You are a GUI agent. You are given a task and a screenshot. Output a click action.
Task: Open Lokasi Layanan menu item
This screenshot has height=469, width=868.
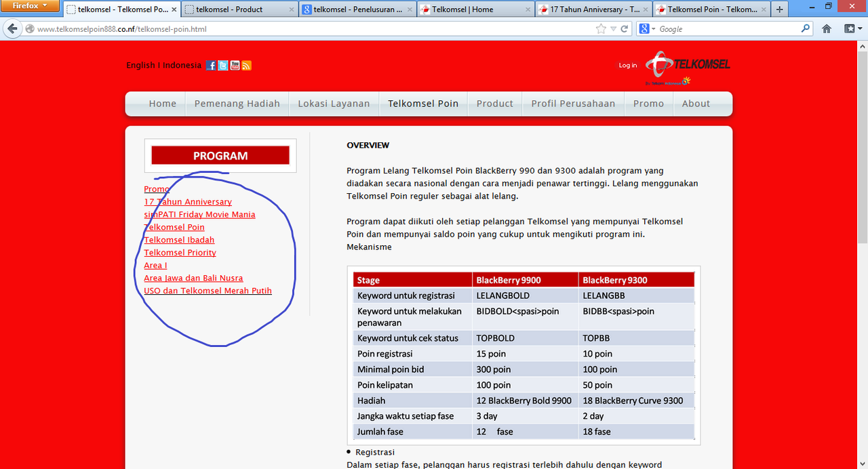coord(334,104)
